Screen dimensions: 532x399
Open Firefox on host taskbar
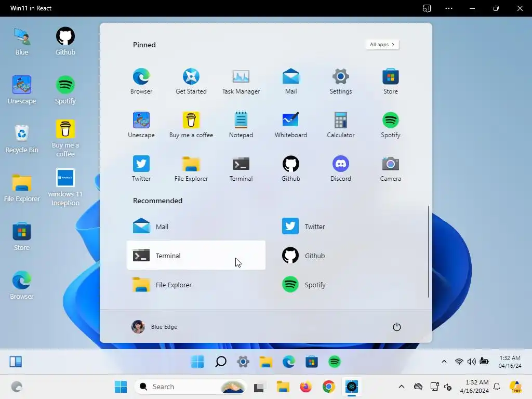click(x=305, y=387)
